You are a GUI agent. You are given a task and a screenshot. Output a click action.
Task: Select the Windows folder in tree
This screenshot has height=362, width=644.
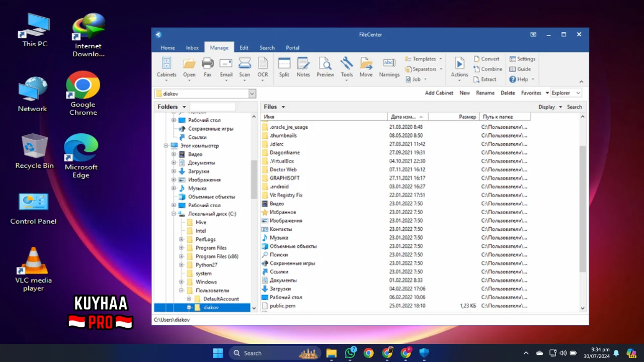(x=206, y=282)
